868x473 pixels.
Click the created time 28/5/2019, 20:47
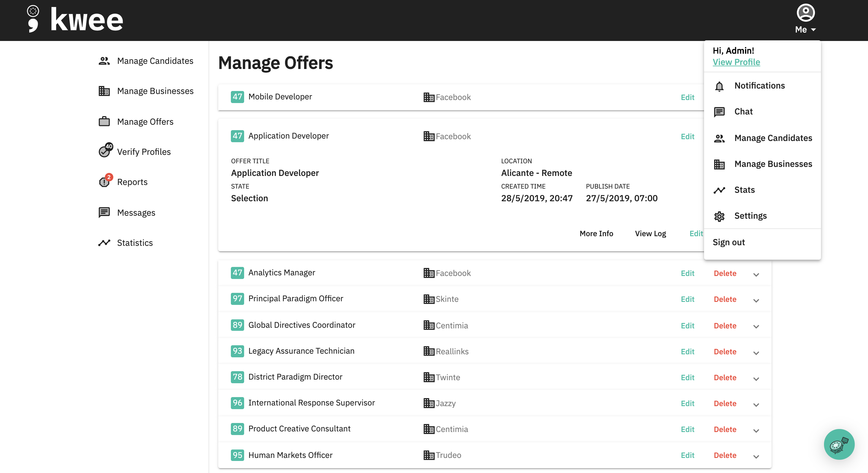(x=536, y=198)
